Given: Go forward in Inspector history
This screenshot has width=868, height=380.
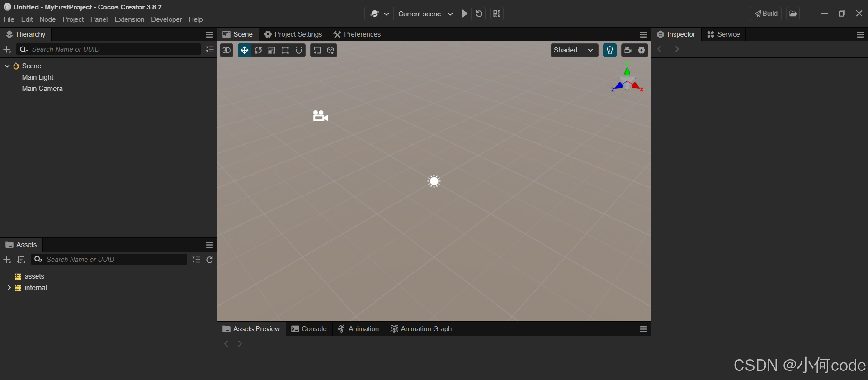Looking at the screenshot, I should [x=677, y=49].
